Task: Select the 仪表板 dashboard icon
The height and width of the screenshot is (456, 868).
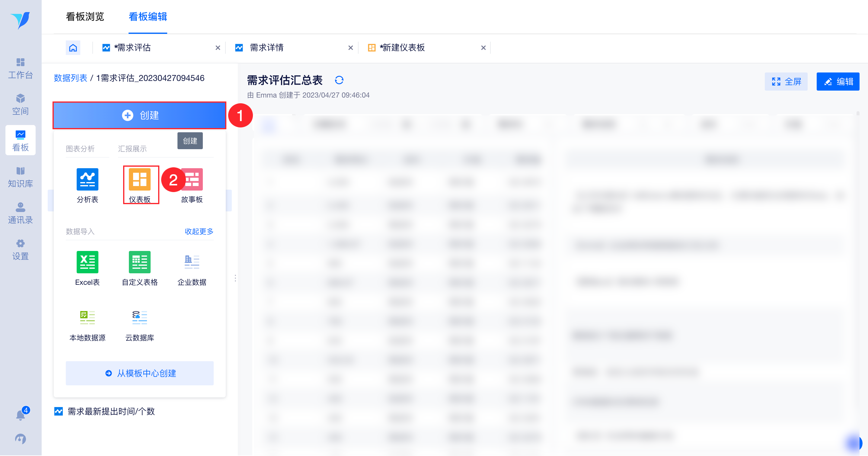Action: 139,179
